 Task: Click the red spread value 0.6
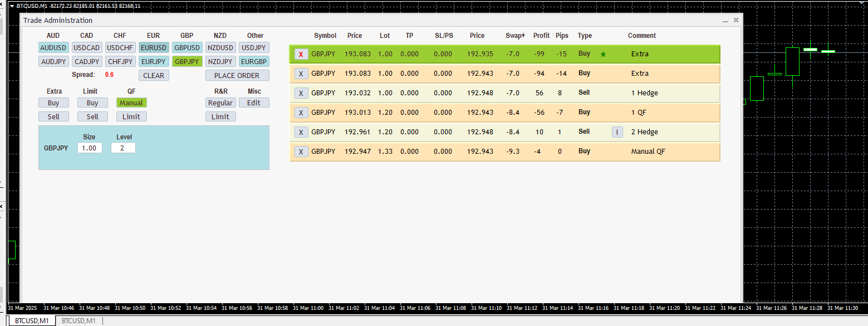click(x=109, y=75)
